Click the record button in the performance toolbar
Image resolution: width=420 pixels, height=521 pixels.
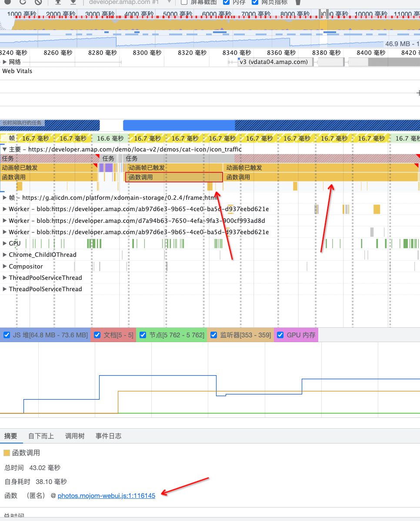click(x=7, y=2)
